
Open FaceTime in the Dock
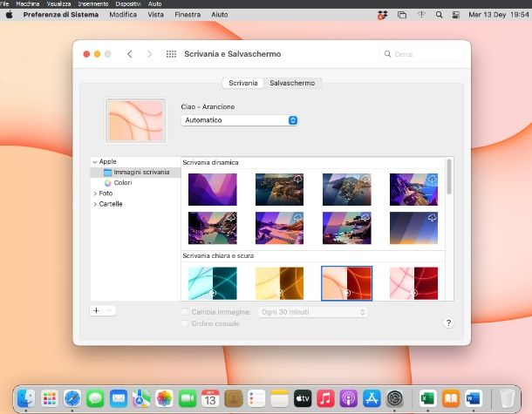(188, 398)
